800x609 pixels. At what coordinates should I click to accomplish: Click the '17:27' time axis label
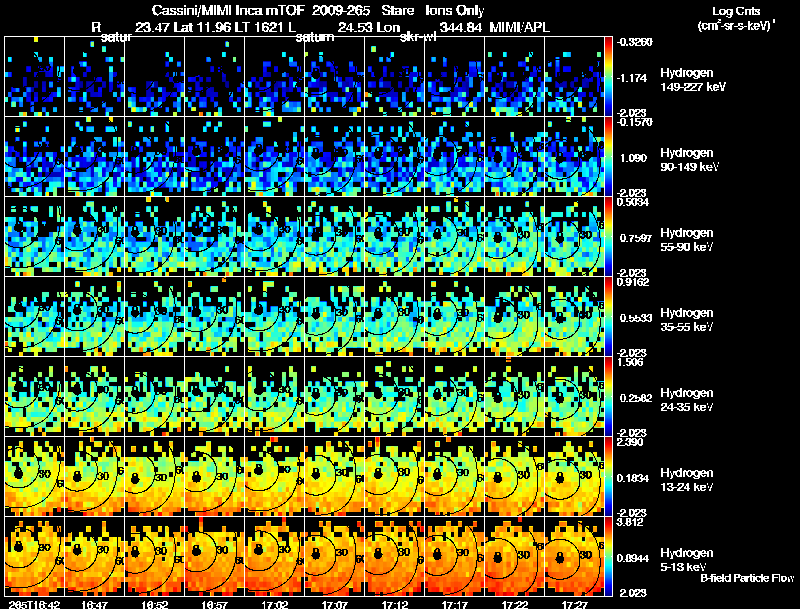[574, 604]
